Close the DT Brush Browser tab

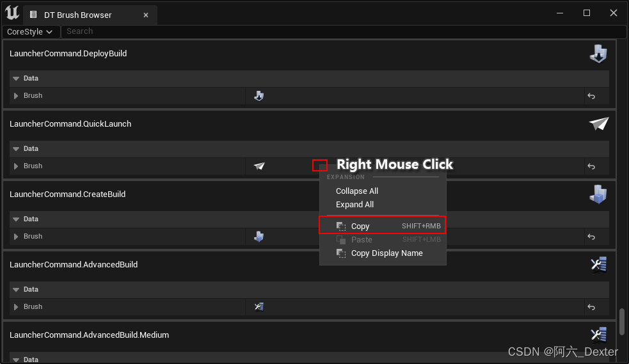pos(146,15)
